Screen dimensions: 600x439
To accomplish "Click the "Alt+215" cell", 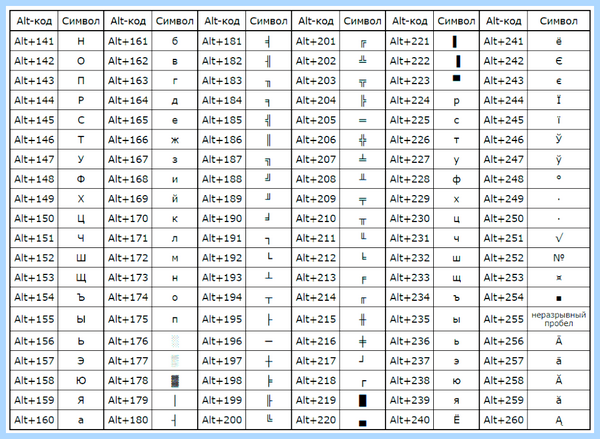I will tap(316, 319).
